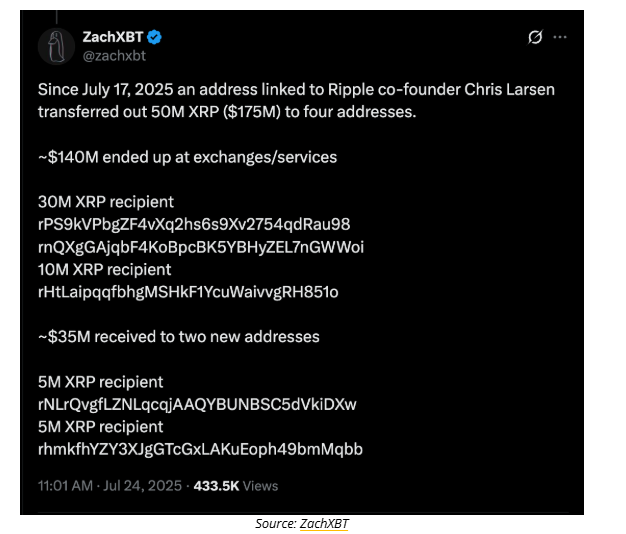Select the address starting with rHtLaipqqfbhg
This screenshot has width=626, height=534.
[x=188, y=292]
